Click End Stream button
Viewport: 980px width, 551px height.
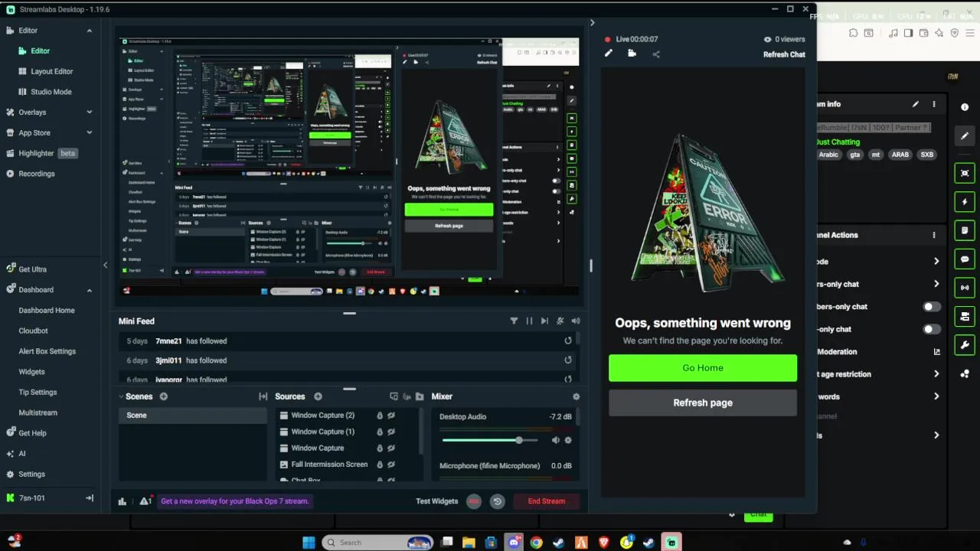[x=547, y=501]
